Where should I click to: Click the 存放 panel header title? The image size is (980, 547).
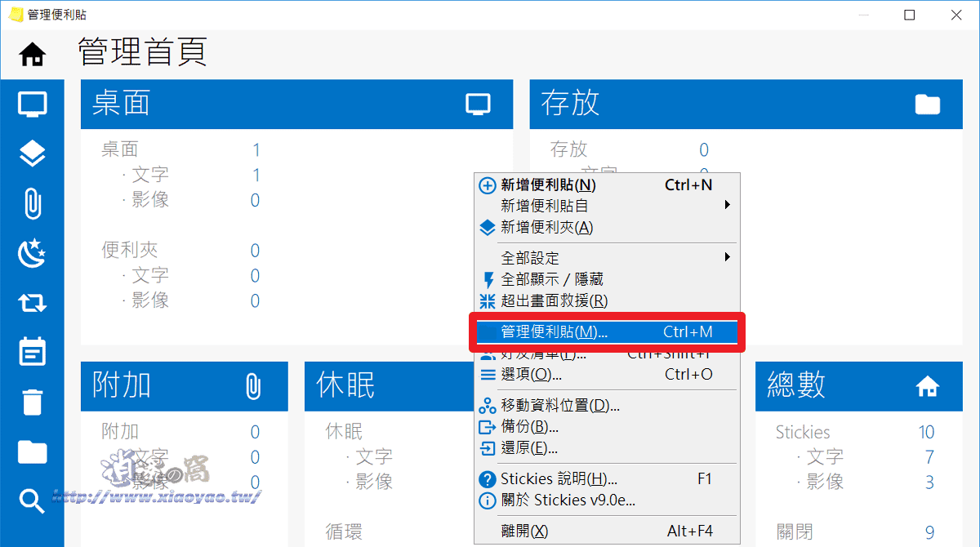click(570, 104)
